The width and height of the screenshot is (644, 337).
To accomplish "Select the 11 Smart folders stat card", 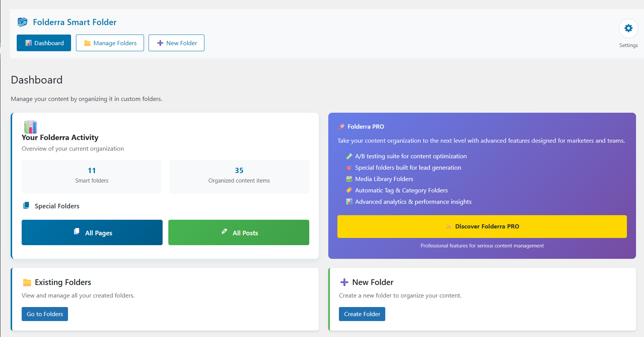I will pos(92,177).
